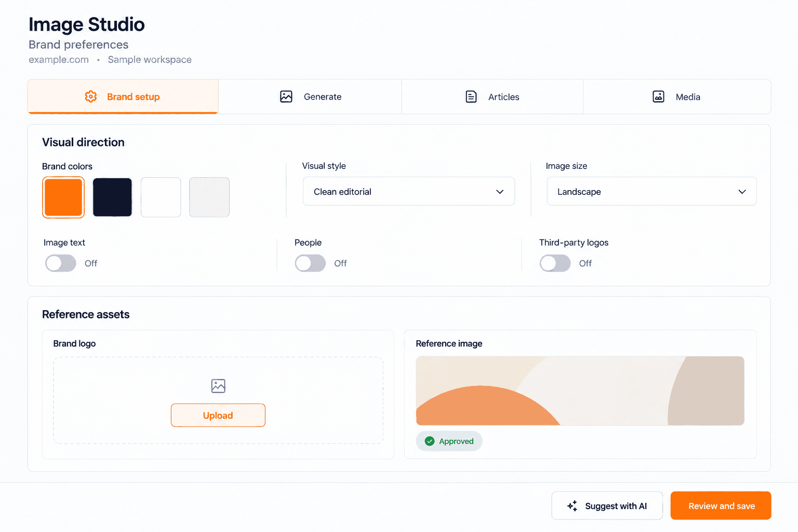Image resolution: width=798 pixels, height=532 pixels.
Task: Pick the white brand color swatch
Action: tap(161, 197)
